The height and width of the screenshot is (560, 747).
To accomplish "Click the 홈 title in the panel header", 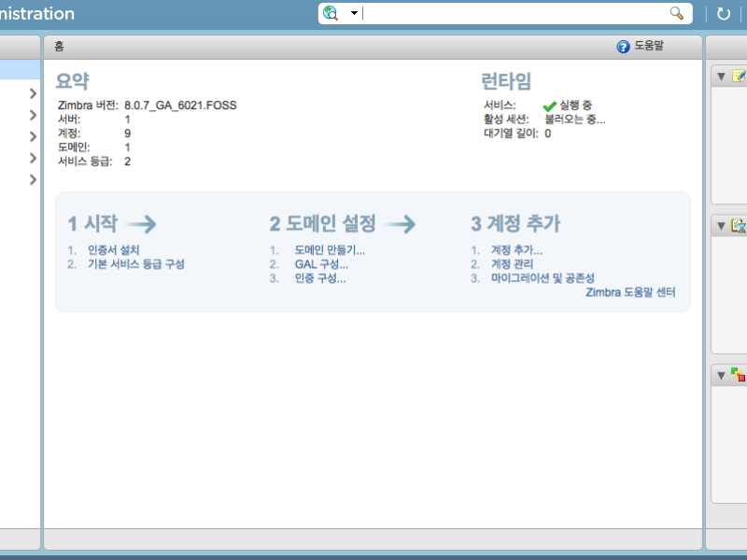I will tap(59, 46).
